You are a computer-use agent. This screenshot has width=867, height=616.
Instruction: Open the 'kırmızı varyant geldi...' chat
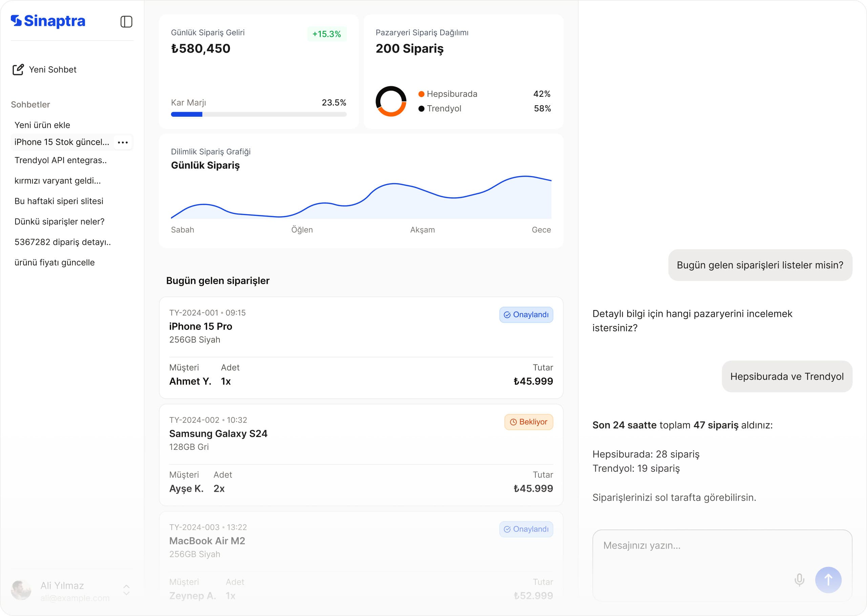click(58, 180)
